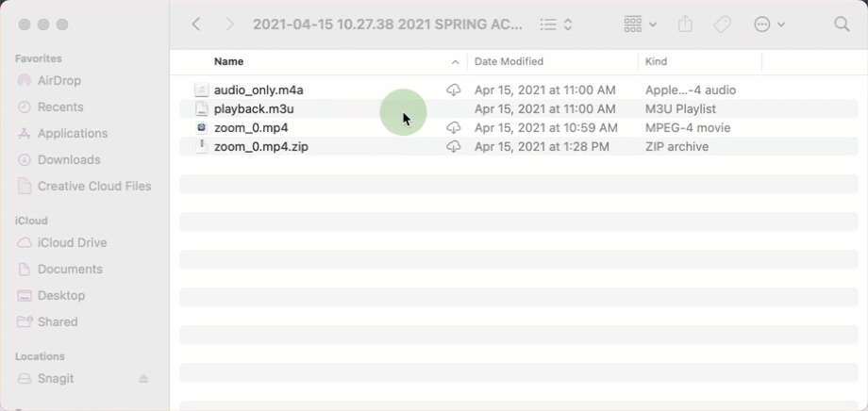868x411 pixels.
Task: Sort files by Name column header
Action: 228,61
